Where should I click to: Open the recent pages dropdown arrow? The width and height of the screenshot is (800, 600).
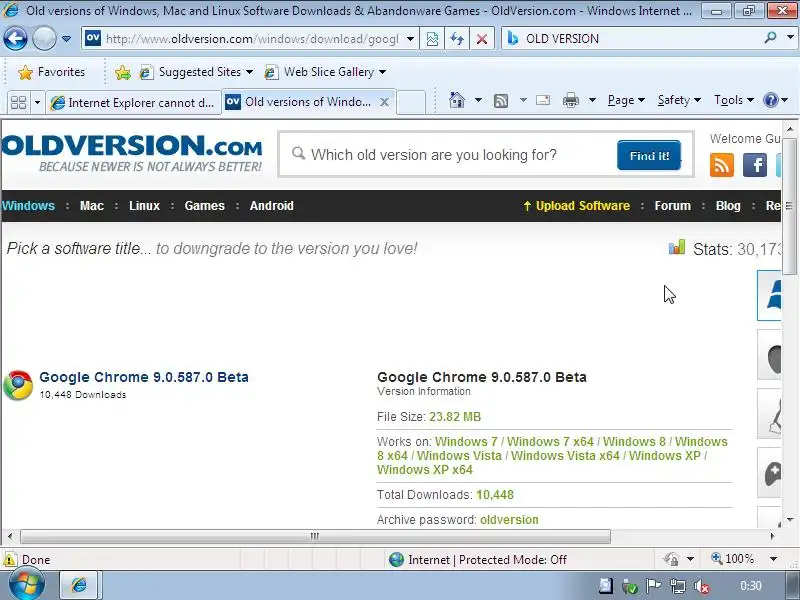66,39
